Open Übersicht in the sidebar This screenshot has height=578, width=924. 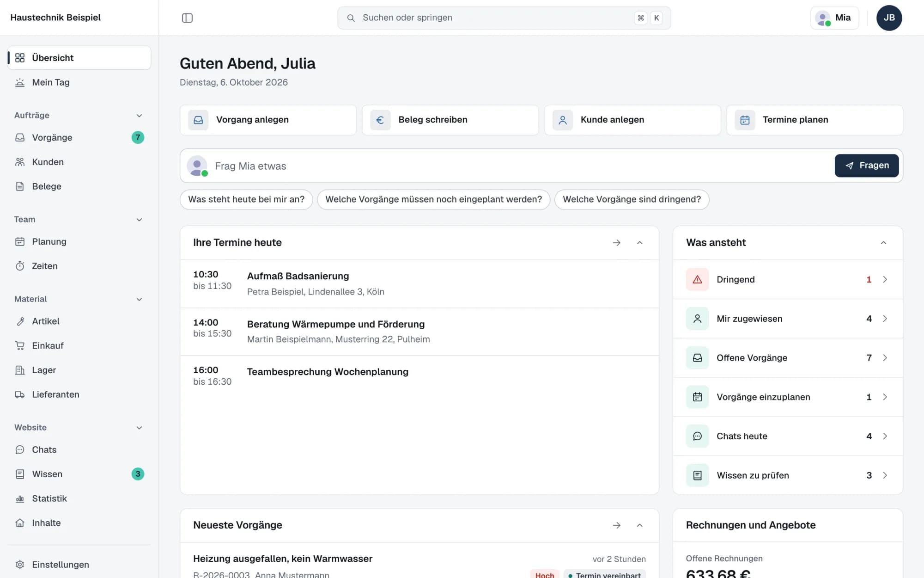click(x=79, y=58)
